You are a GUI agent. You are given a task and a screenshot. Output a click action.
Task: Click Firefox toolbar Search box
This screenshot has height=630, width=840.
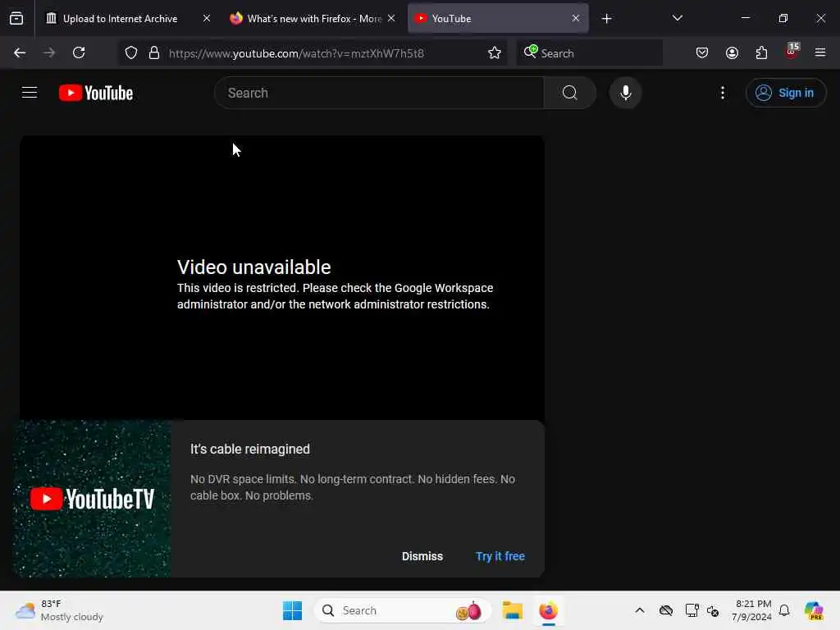coord(590,52)
